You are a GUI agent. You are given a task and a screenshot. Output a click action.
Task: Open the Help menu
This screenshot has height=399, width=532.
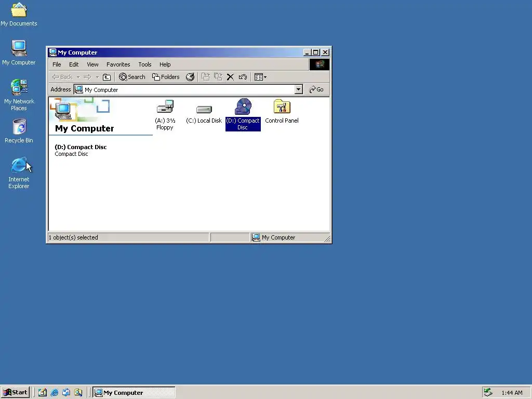coord(165,64)
